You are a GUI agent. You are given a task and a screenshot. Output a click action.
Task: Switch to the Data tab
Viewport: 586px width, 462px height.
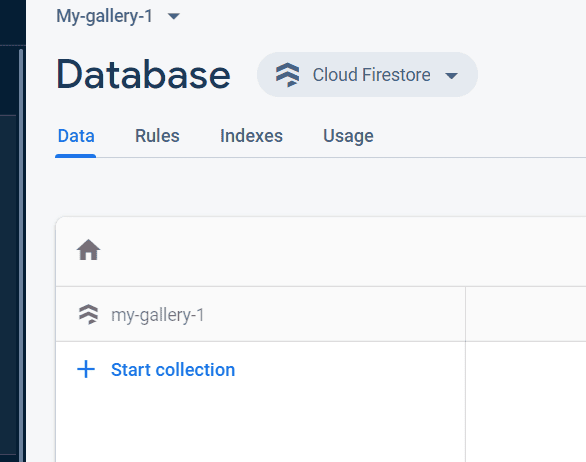click(76, 136)
